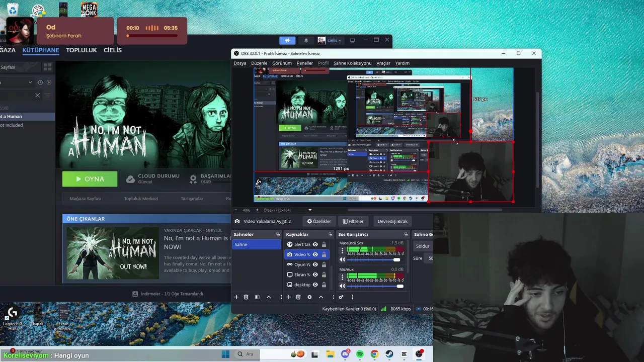This screenshot has height=362, width=644.
Task: Toggle lock on the alert source
Action: coord(324,244)
